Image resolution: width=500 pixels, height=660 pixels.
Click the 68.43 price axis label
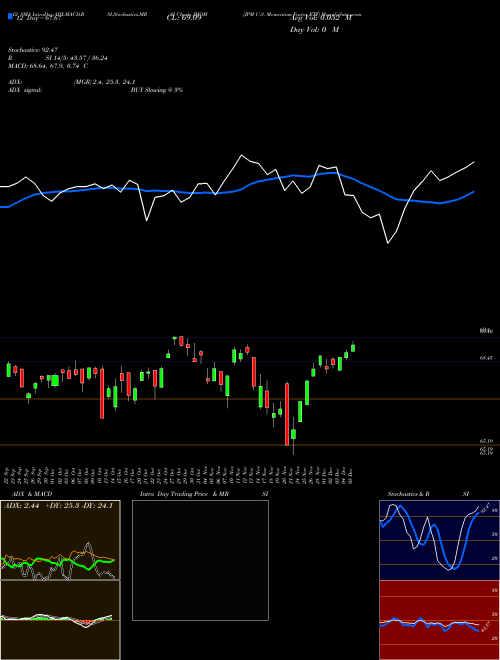pos(486,358)
